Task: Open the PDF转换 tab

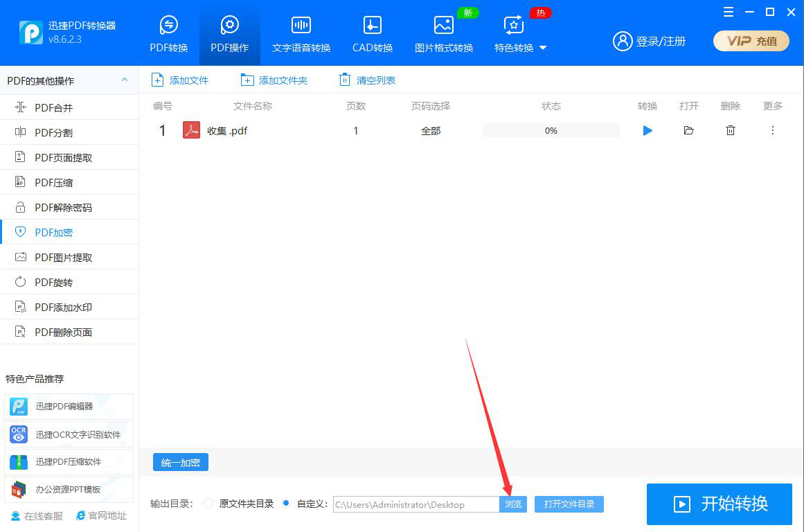Action: pos(169,34)
